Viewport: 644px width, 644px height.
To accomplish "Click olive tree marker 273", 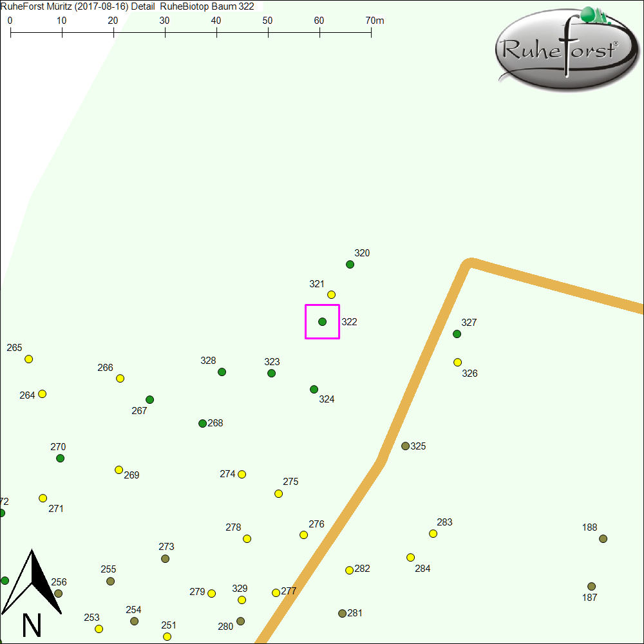I will [165, 558].
